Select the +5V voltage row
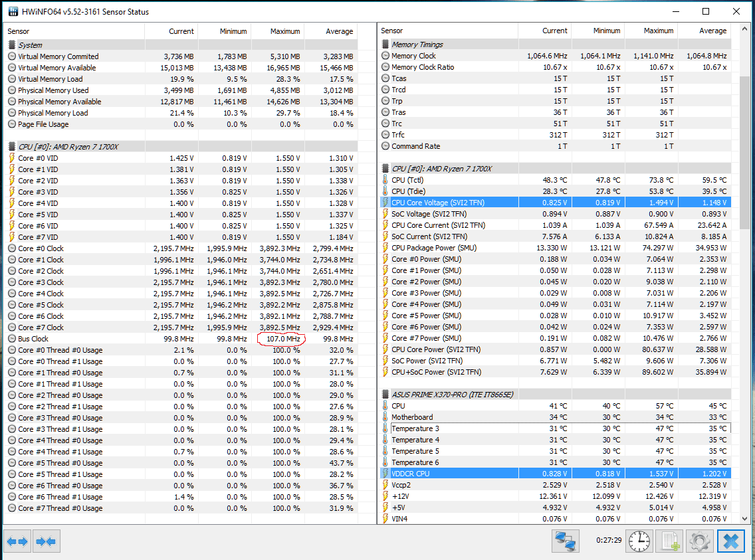Screen dimensions: 755x560 [556, 508]
